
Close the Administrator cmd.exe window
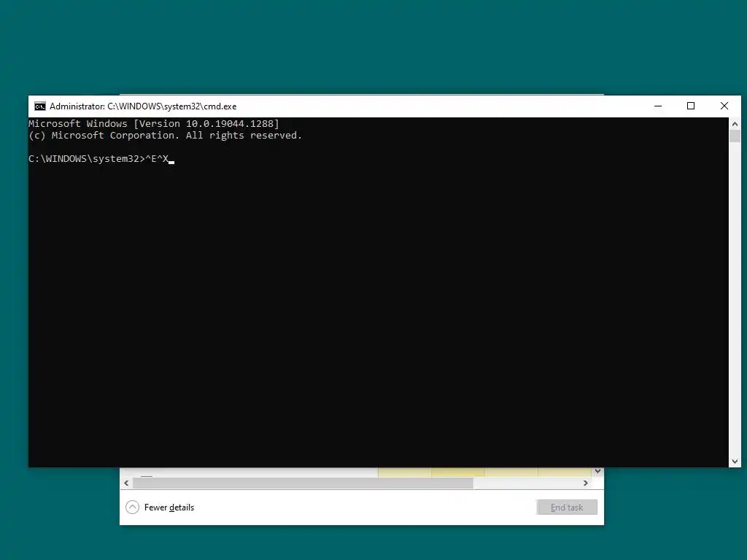tap(724, 106)
